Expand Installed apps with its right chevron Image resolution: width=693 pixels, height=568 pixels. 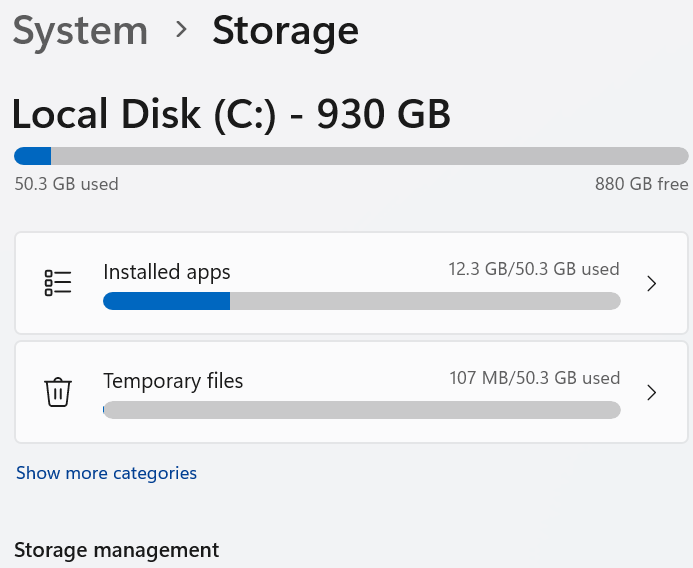point(651,283)
